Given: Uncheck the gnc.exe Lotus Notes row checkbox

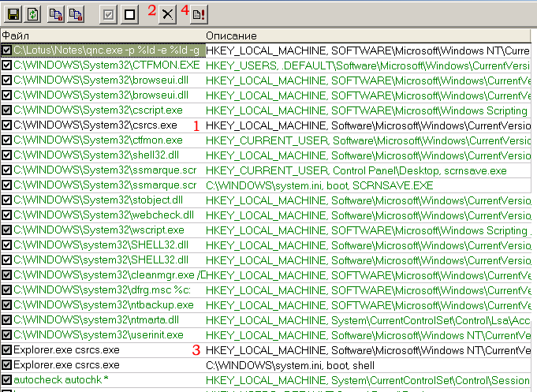Looking at the screenshot, I should pos(6,50).
